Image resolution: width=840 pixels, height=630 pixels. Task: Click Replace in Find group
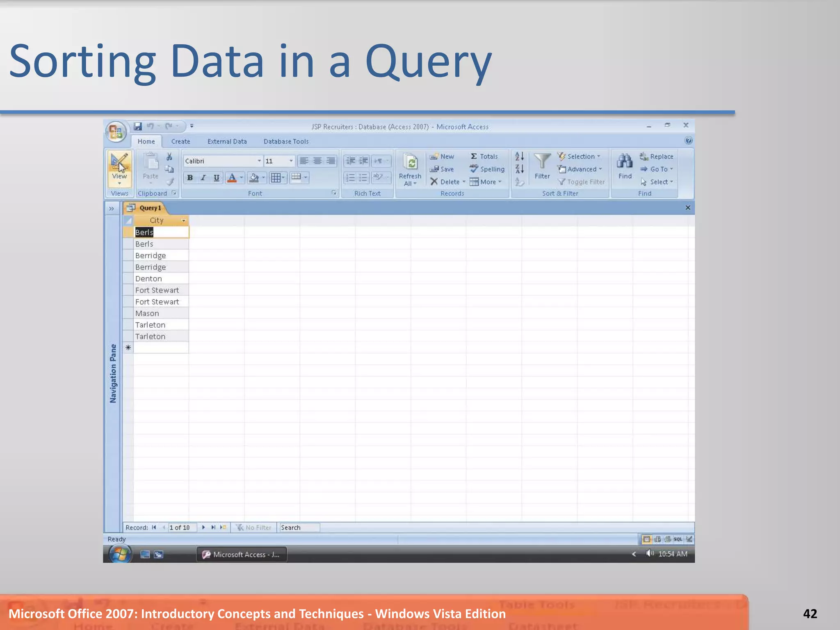coord(656,156)
